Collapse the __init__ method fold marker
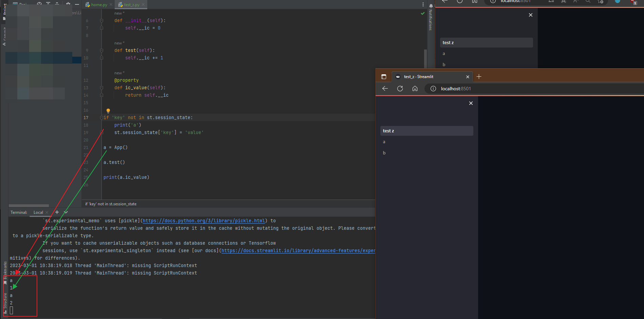The width and height of the screenshot is (644, 319). click(101, 21)
